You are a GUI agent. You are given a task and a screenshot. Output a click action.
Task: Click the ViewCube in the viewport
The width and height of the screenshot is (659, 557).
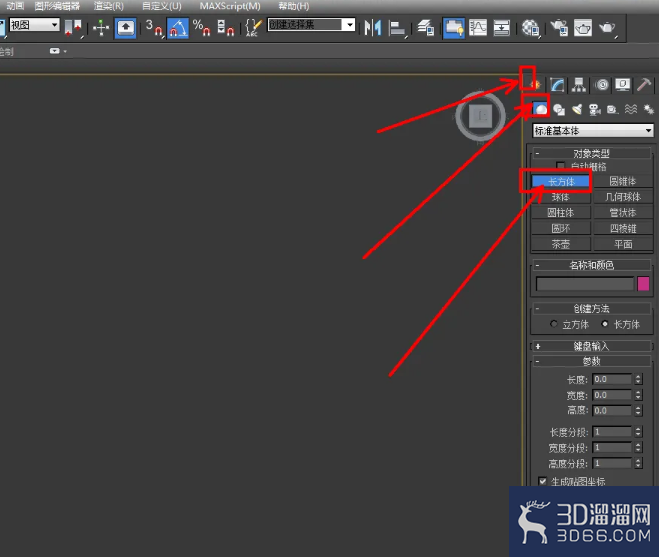[480, 116]
